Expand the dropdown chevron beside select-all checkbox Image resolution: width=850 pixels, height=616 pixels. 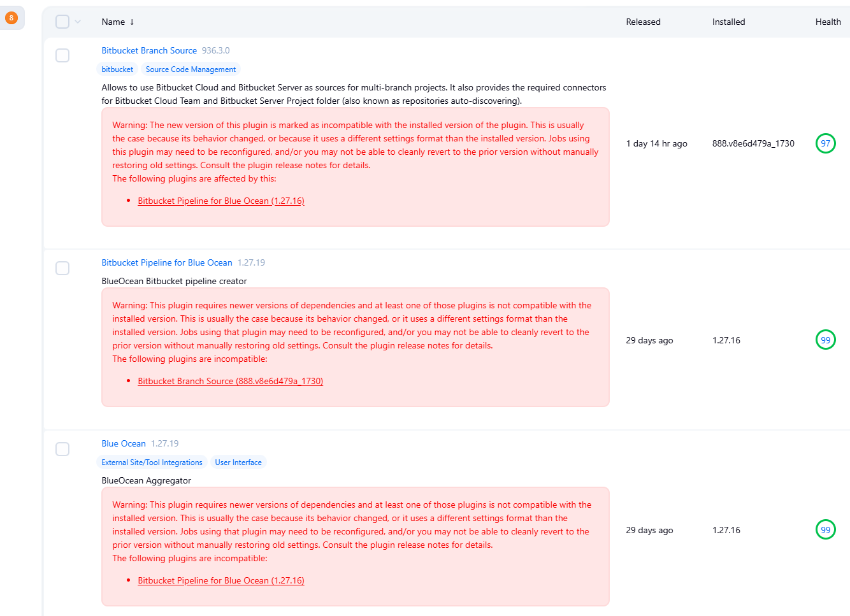78,22
